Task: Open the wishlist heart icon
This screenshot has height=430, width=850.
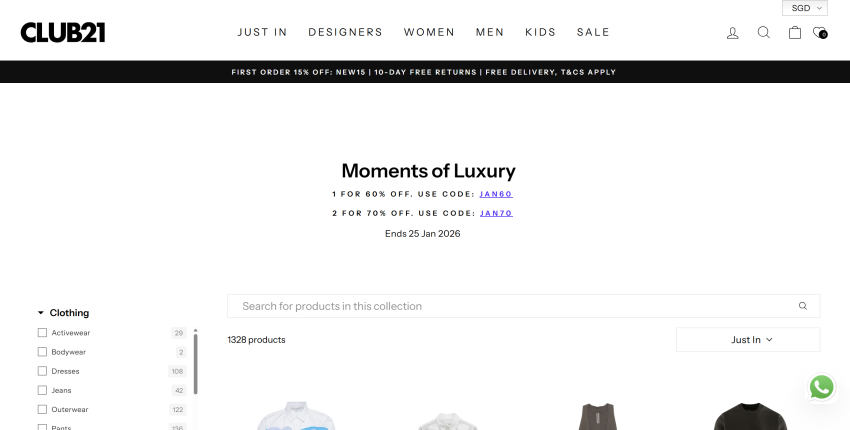Action: click(819, 32)
